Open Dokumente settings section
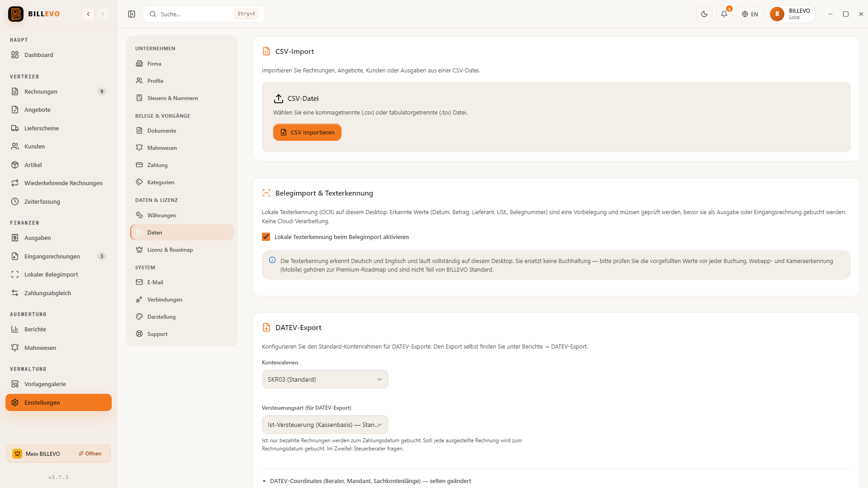This screenshot has width=868, height=488. pos(182,131)
